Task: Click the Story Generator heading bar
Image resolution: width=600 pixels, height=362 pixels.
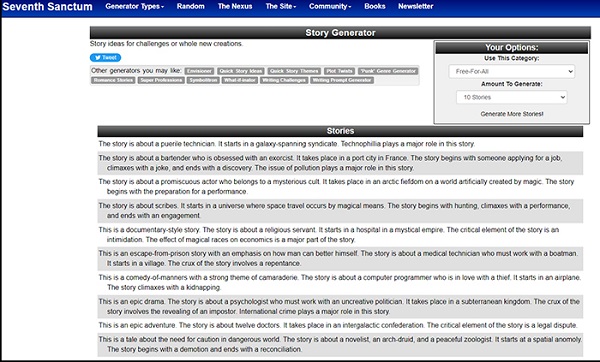Action: click(340, 33)
